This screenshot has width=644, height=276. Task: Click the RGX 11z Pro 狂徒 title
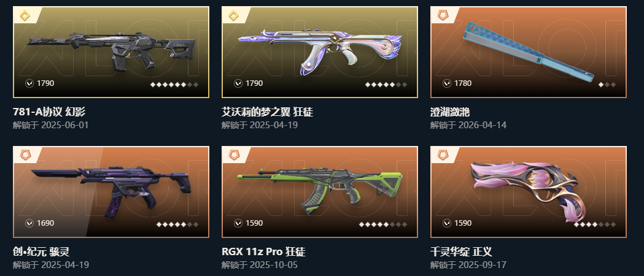(x=264, y=251)
